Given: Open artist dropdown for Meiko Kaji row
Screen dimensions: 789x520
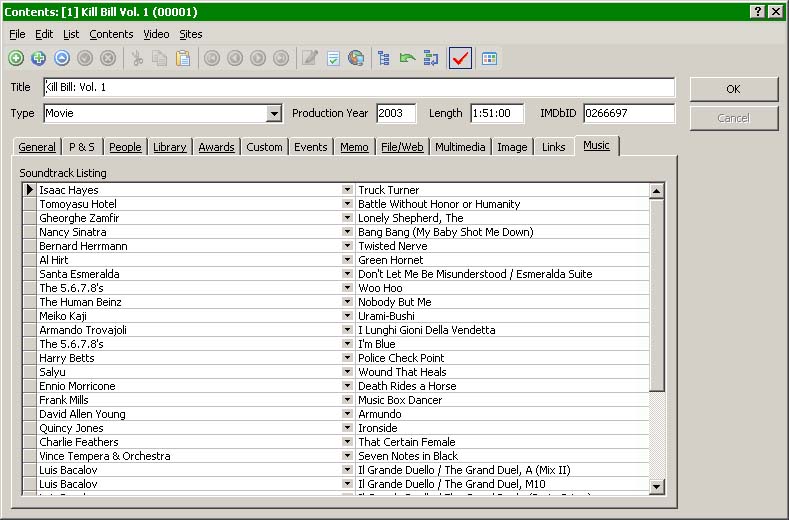Looking at the screenshot, I should [x=347, y=316].
